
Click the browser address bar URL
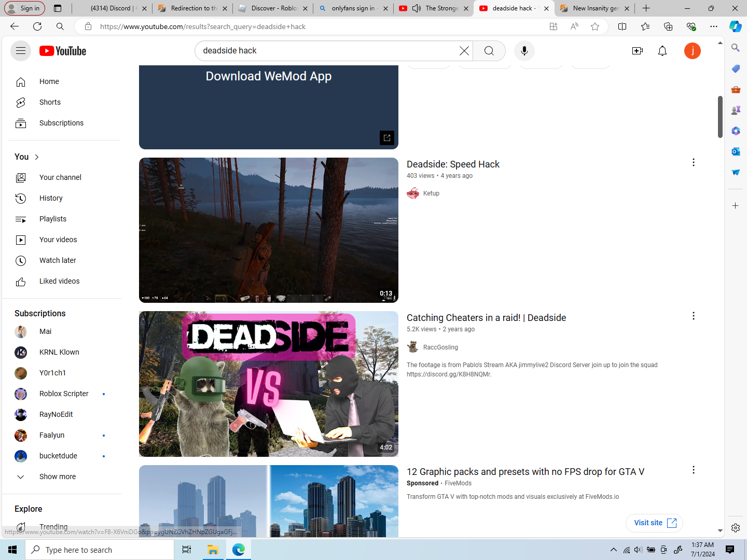(203, 26)
